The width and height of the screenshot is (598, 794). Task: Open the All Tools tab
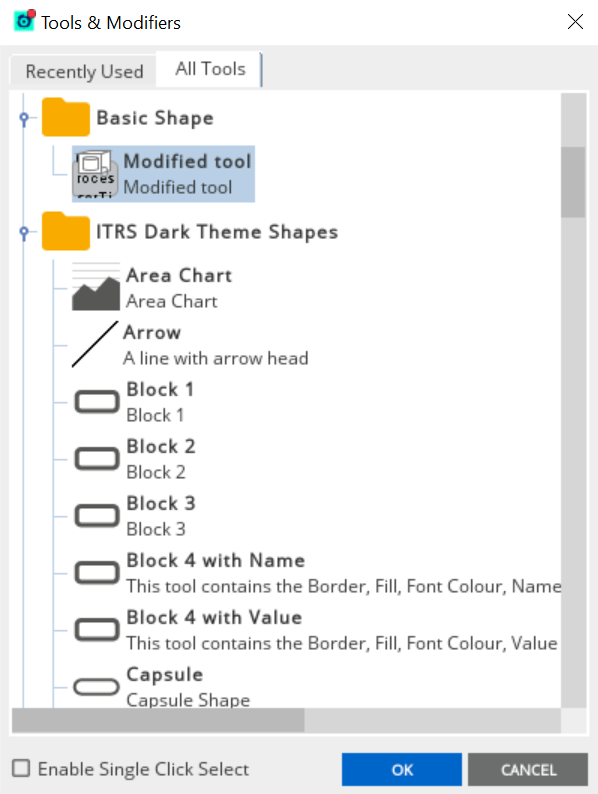(x=210, y=69)
